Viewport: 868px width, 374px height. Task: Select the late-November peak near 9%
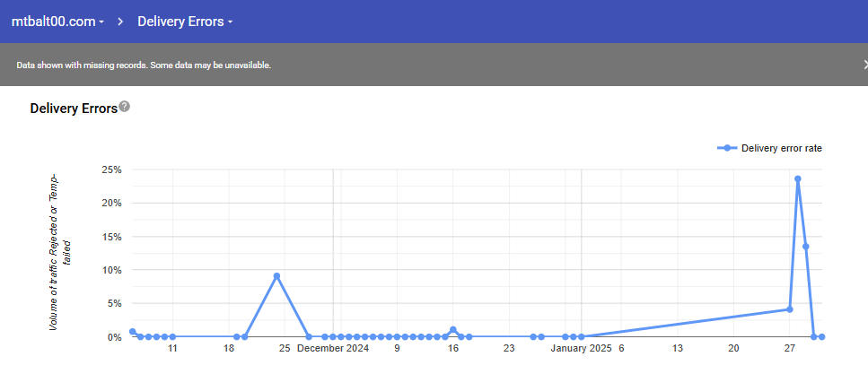277,276
